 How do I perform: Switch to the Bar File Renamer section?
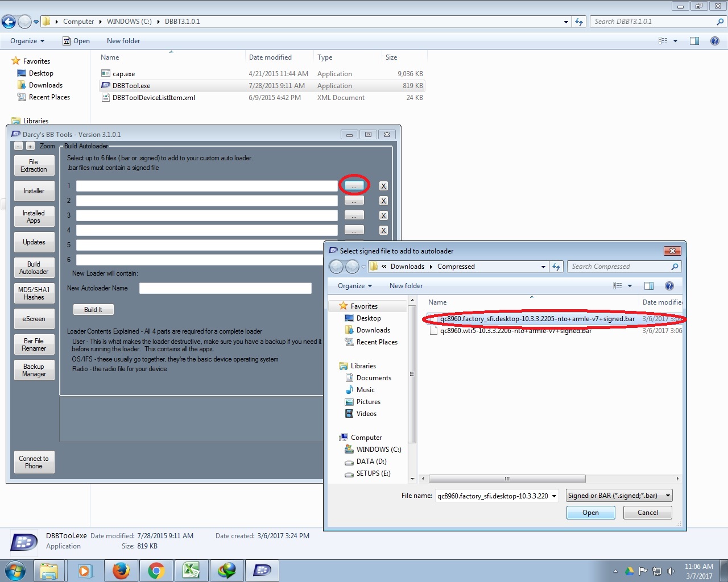click(x=34, y=344)
